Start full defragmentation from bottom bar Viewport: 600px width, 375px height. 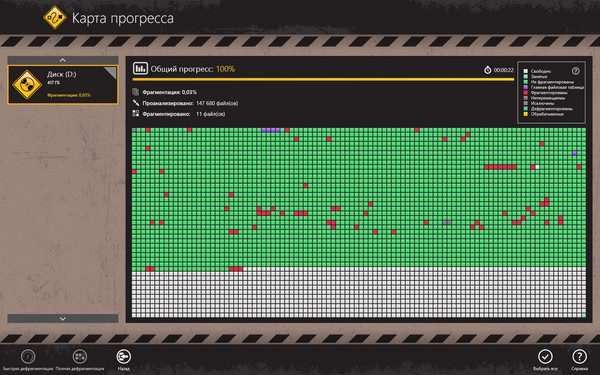(80, 357)
